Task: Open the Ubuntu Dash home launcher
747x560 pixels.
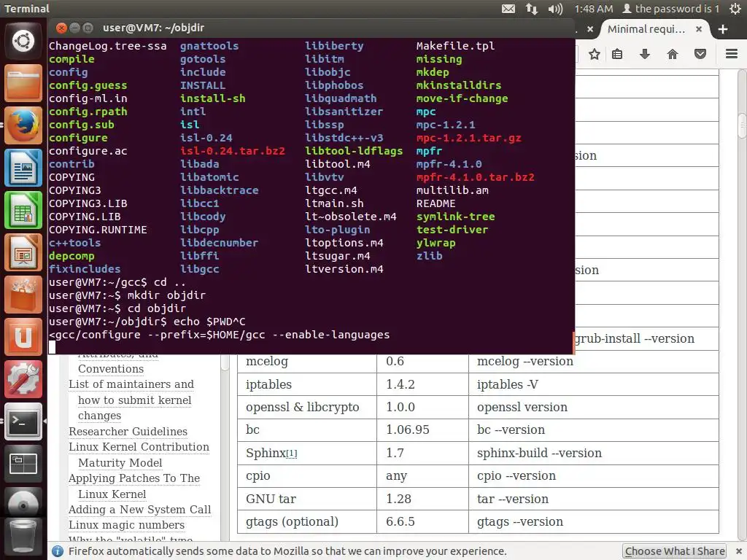Action: click(23, 41)
